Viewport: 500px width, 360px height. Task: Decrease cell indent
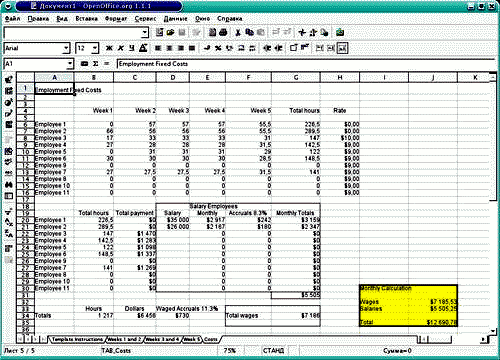click(267, 48)
